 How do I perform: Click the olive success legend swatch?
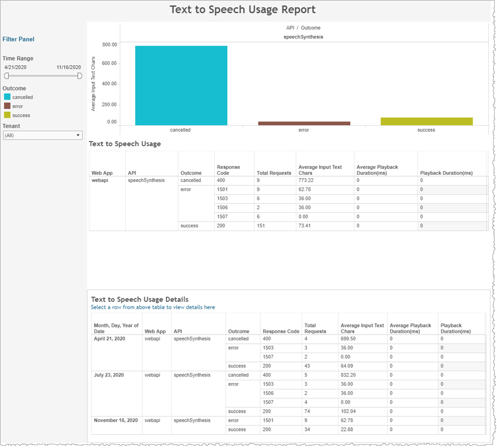pyautogui.click(x=7, y=115)
